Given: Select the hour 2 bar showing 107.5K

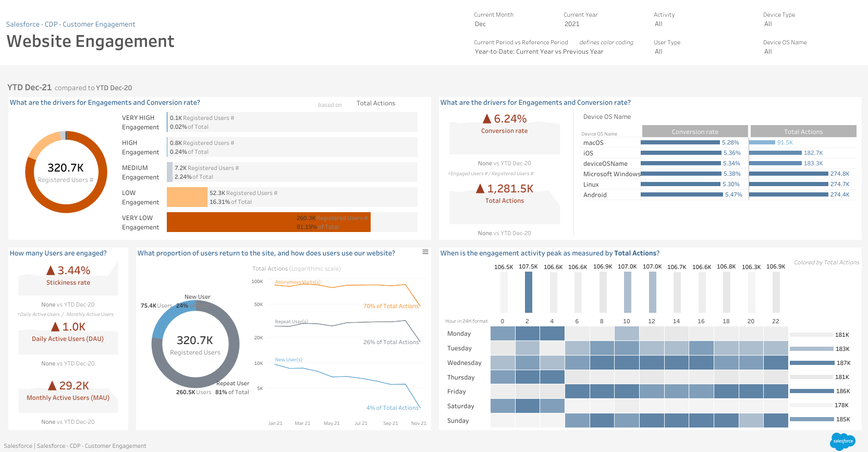Looking at the screenshot, I should pos(528,292).
